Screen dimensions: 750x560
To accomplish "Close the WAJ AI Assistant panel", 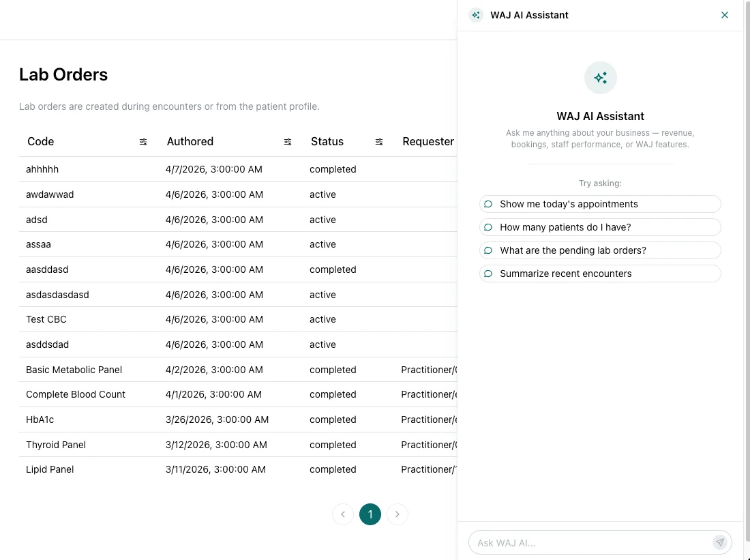I will click(x=725, y=14).
